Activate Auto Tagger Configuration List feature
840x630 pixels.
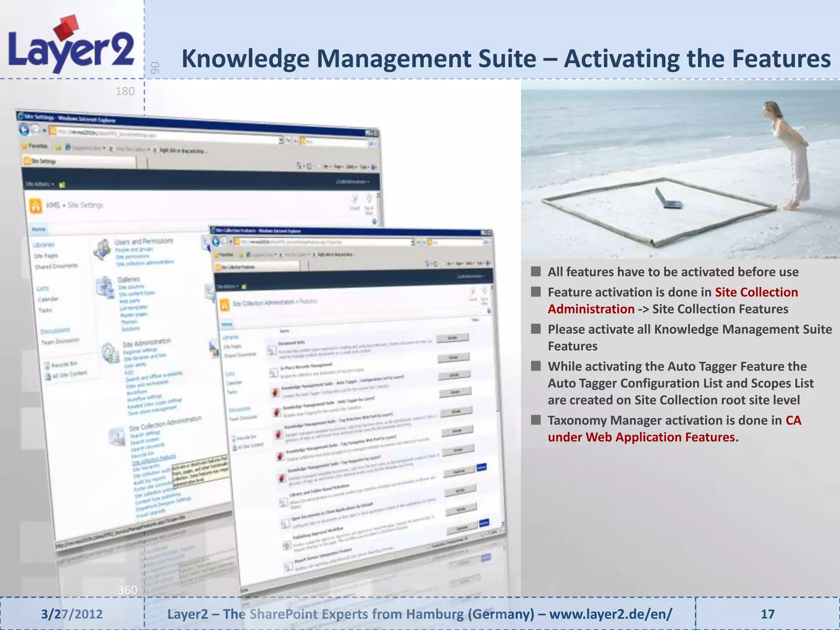pyautogui.click(x=454, y=375)
